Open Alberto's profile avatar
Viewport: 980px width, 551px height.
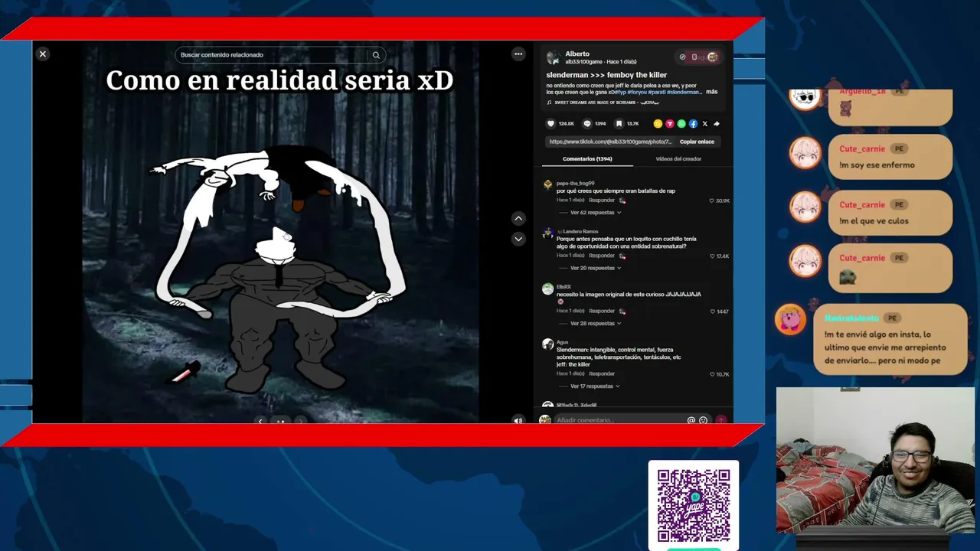[553, 57]
